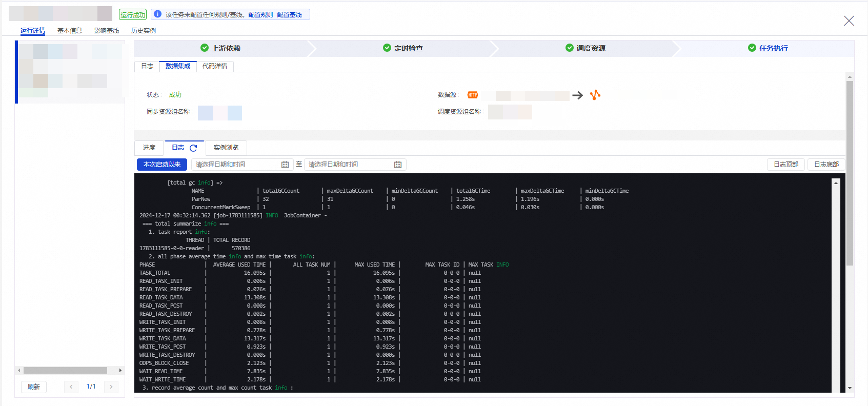Click the left panel horizontal scrollbar
868x406 pixels.
tap(65, 370)
